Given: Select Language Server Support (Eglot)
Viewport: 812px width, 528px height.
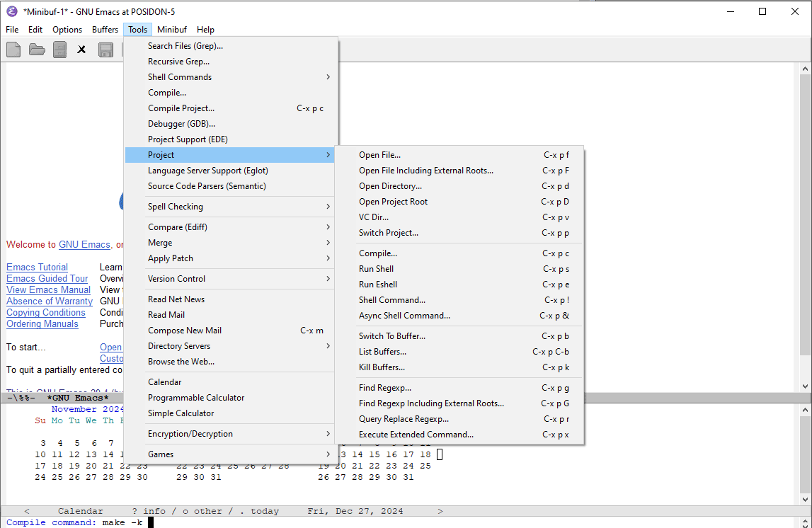Looking at the screenshot, I should [x=231, y=171].
